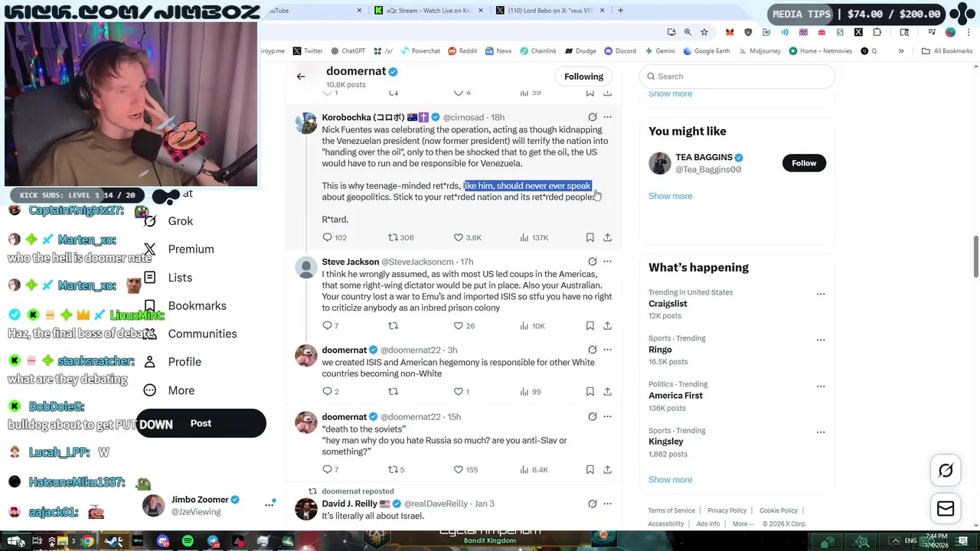Click the back arrow beside doomernat
This screenshot has width=980, height=551.
tap(301, 77)
